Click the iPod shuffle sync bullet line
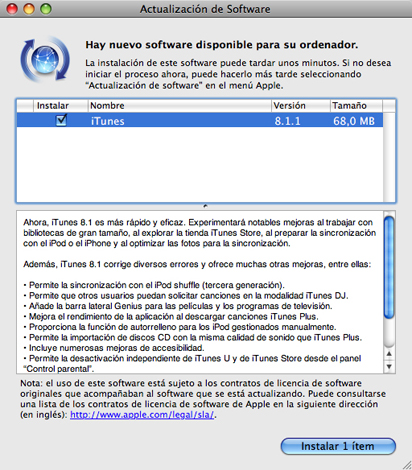The height and width of the screenshot is (470, 412). coord(154,285)
